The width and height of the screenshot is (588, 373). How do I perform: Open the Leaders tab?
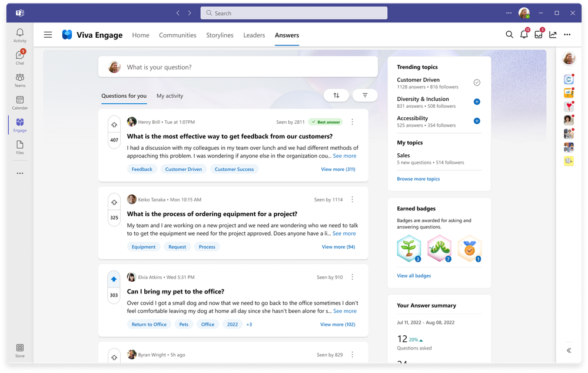(254, 35)
